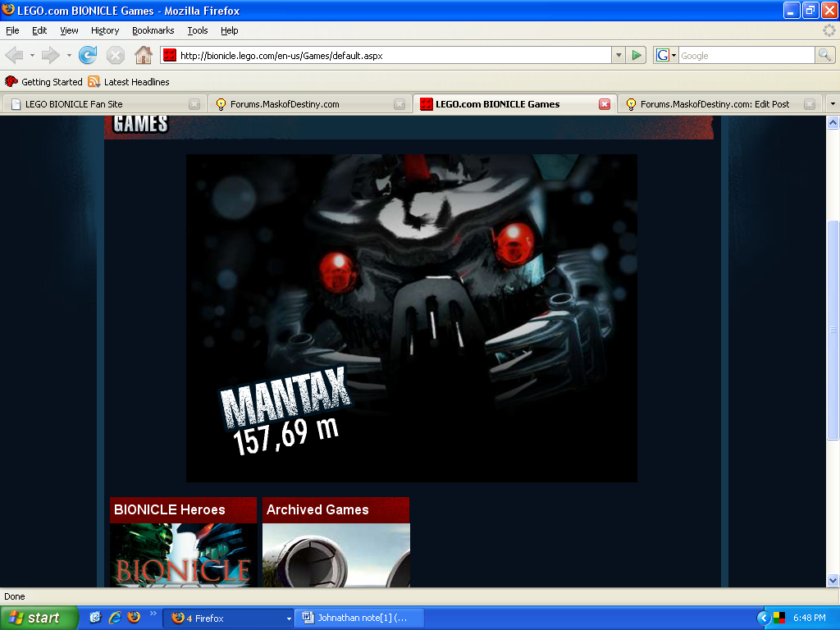Close the LEGO BIONICLE Fan Site tab
840x630 pixels.
pyautogui.click(x=194, y=104)
